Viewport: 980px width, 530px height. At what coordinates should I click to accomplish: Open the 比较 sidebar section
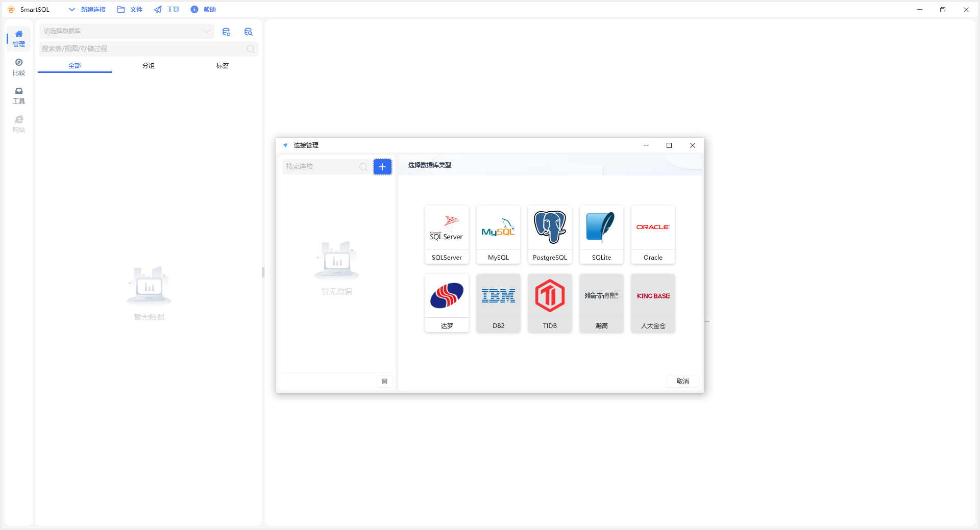coord(19,67)
